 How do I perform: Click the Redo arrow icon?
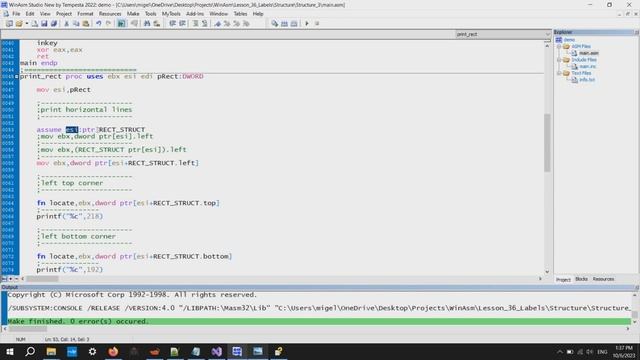pos(108,24)
